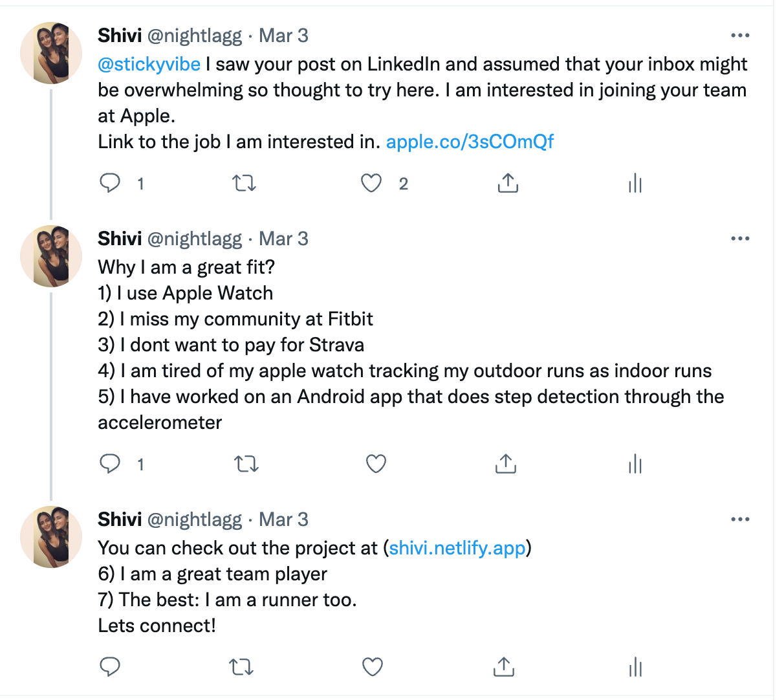Like the 'Lets connect!' tweet
Screen dimensions: 784x700
(373, 667)
